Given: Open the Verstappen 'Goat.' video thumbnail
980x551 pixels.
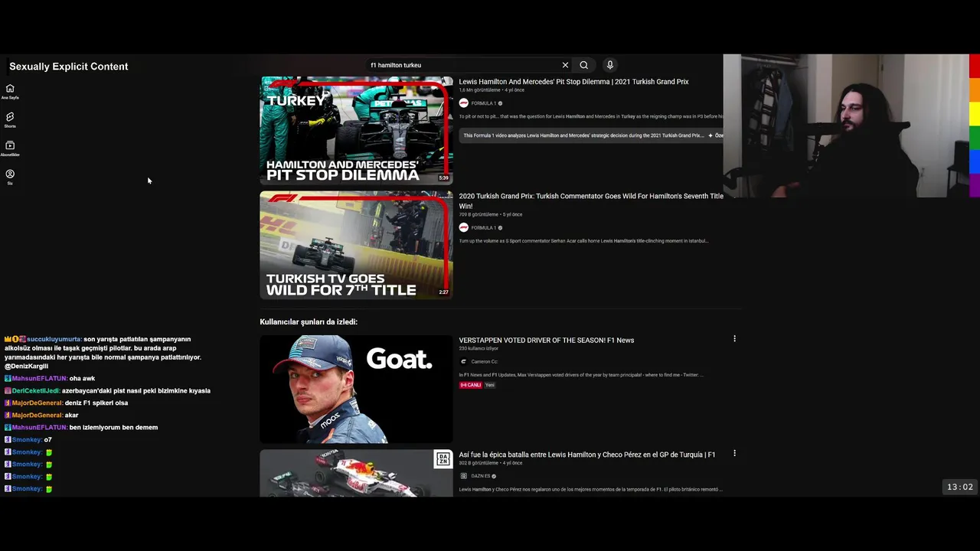Looking at the screenshot, I should [x=356, y=389].
